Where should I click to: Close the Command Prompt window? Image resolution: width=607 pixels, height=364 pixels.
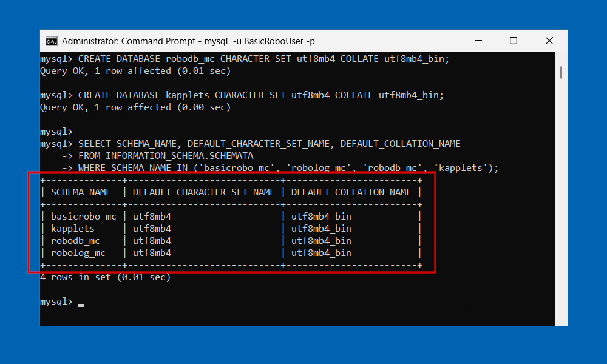549,41
